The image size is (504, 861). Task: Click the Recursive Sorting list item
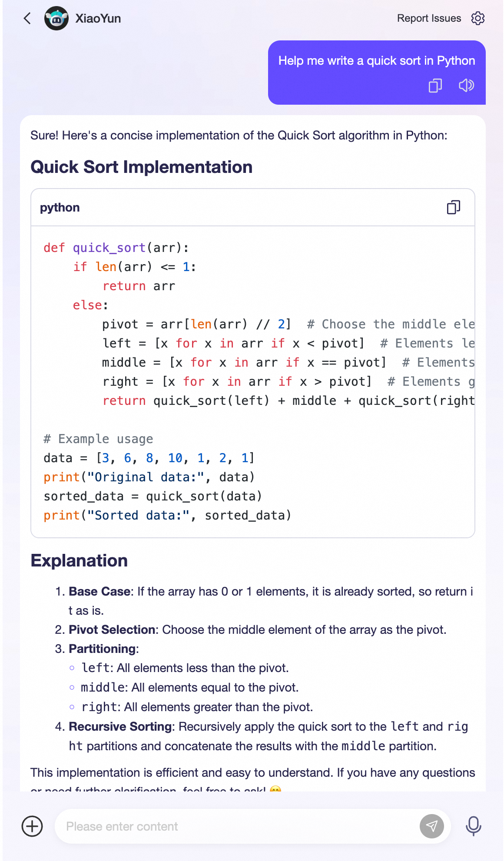[262, 736]
